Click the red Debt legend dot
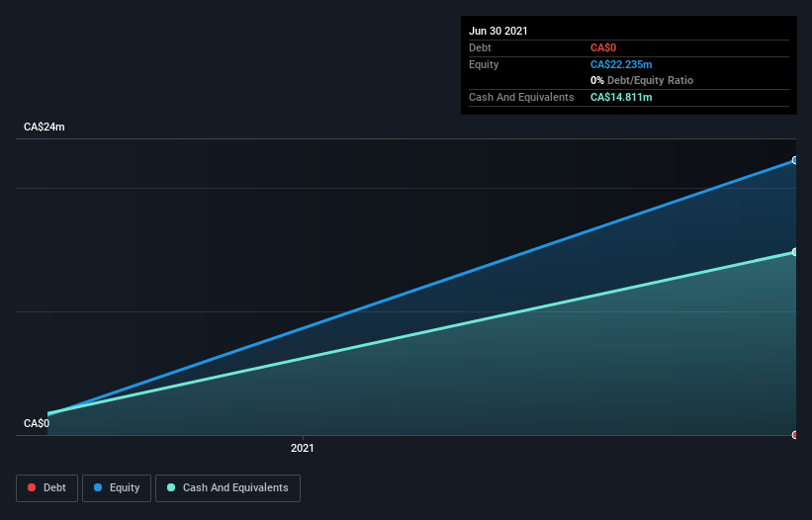Screen dimensions: 812x520 click(x=32, y=487)
